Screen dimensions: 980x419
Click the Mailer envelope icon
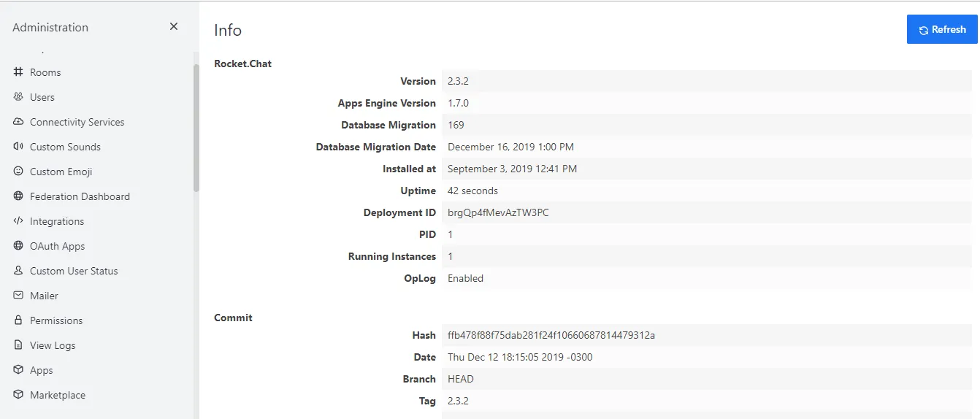click(x=18, y=296)
